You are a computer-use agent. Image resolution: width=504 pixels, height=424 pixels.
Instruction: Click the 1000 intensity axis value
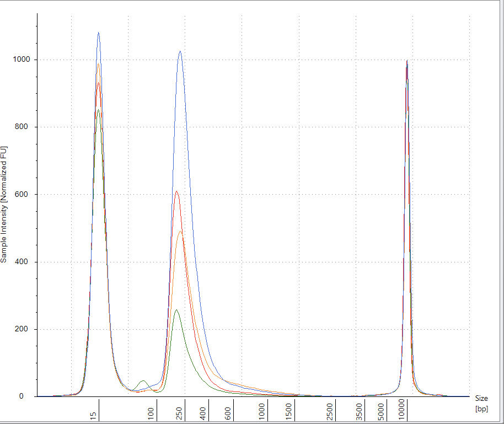(x=21, y=59)
